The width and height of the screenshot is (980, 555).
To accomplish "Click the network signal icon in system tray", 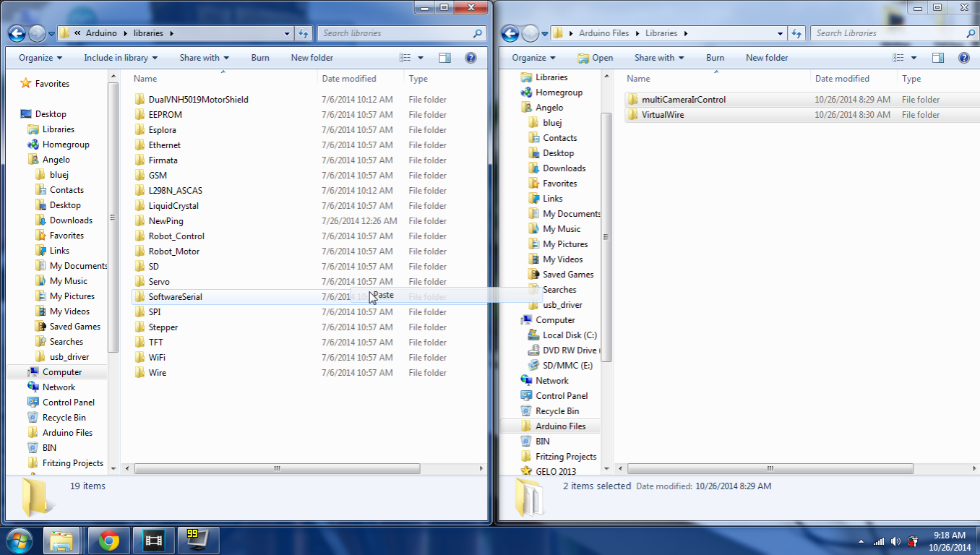I will 879,541.
